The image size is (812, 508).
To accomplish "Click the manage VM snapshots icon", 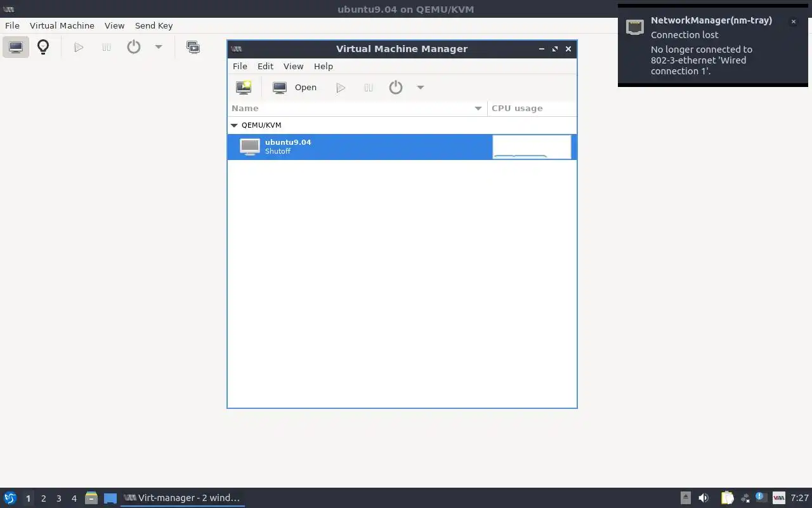I will 193,47.
